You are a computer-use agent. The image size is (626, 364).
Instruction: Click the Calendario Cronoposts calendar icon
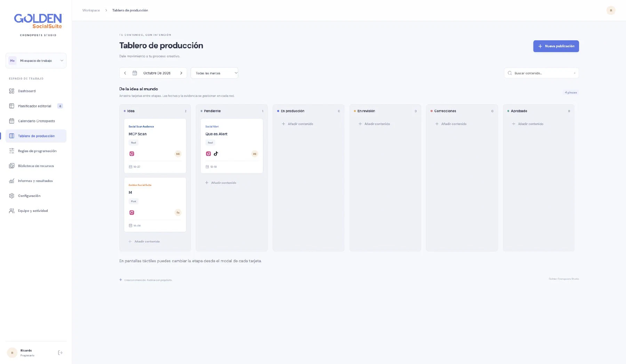[11, 121]
